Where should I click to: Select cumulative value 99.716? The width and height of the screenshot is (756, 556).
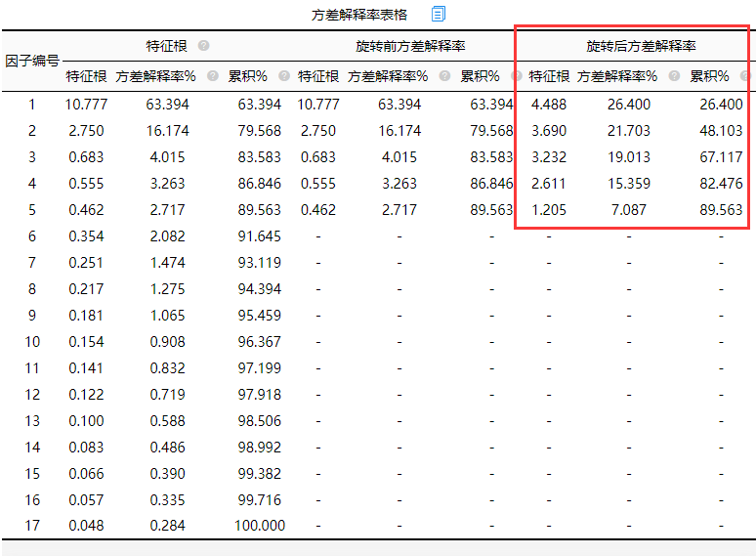[x=260, y=500]
